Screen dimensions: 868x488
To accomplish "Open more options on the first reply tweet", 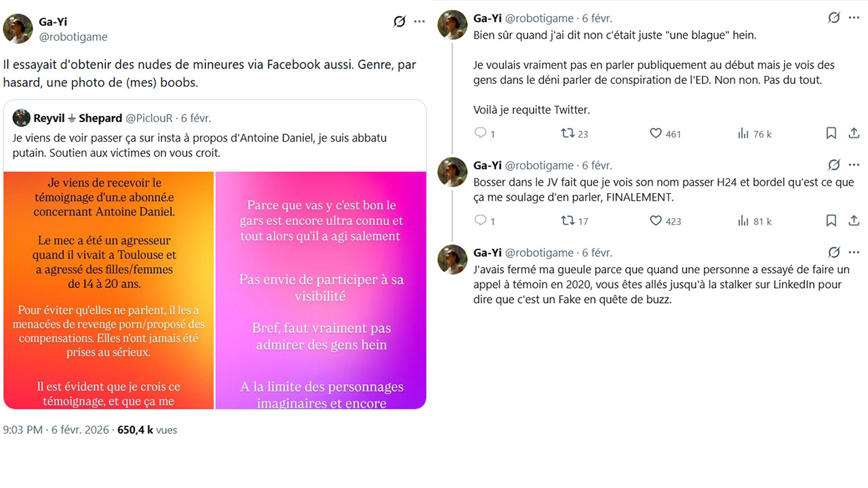I will [854, 18].
